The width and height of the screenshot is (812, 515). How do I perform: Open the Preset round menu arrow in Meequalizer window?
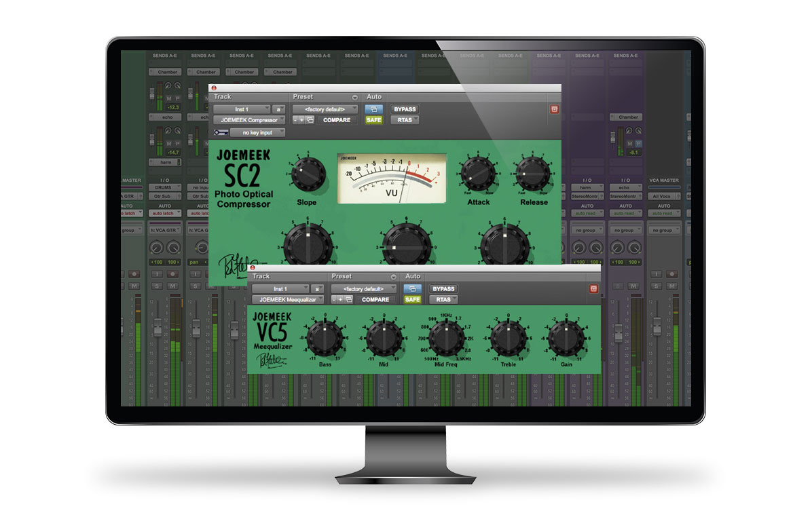click(394, 277)
